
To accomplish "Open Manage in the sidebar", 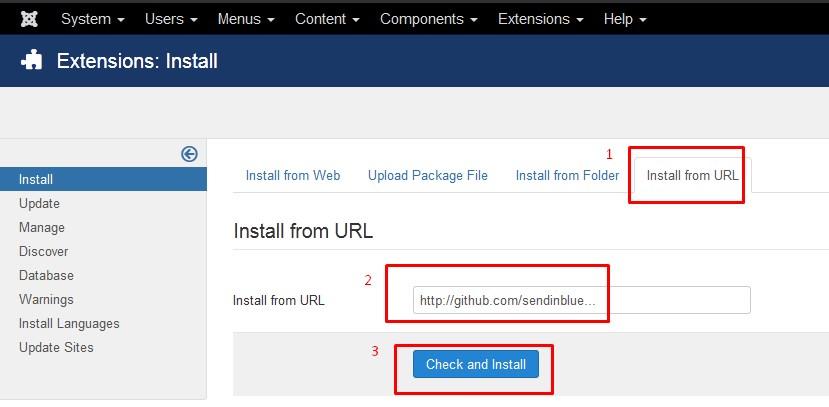I will point(42,227).
